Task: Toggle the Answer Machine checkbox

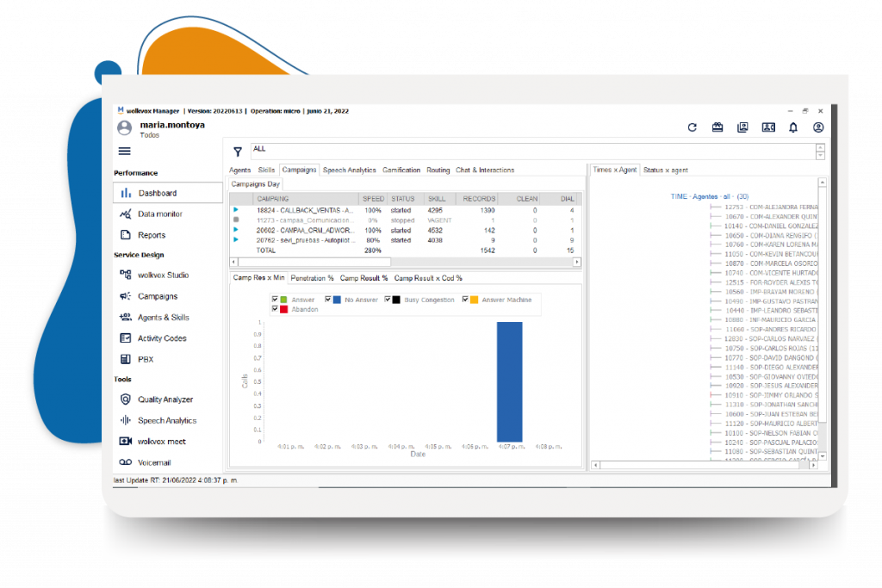Action: (x=465, y=300)
